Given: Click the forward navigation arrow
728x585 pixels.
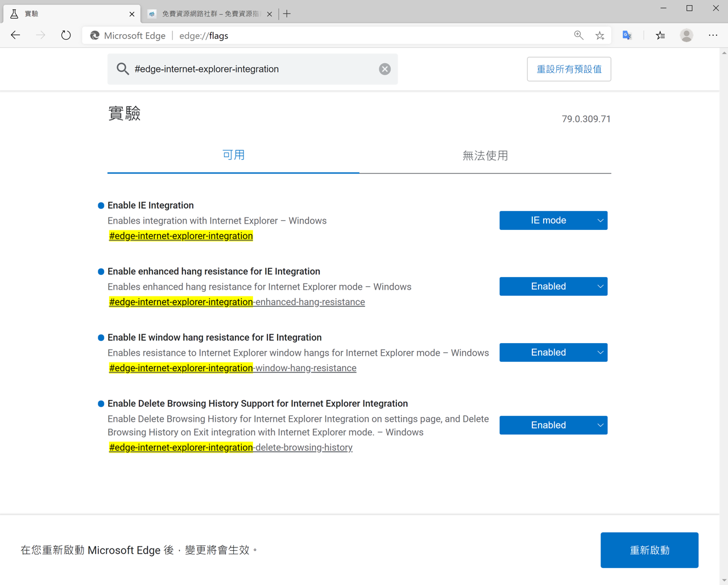Looking at the screenshot, I should pyautogui.click(x=40, y=35).
